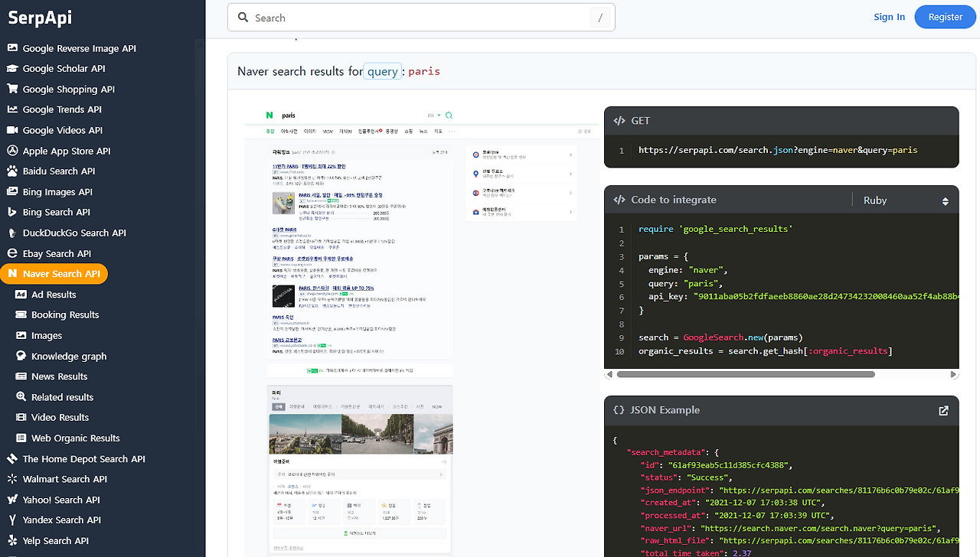
Task: Click the GET code icon
Action: coord(619,121)
